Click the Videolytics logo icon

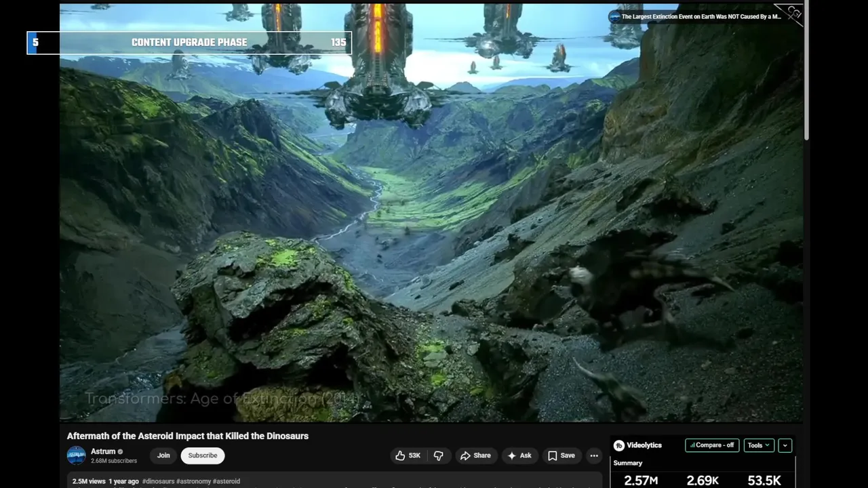click(619, 445)
